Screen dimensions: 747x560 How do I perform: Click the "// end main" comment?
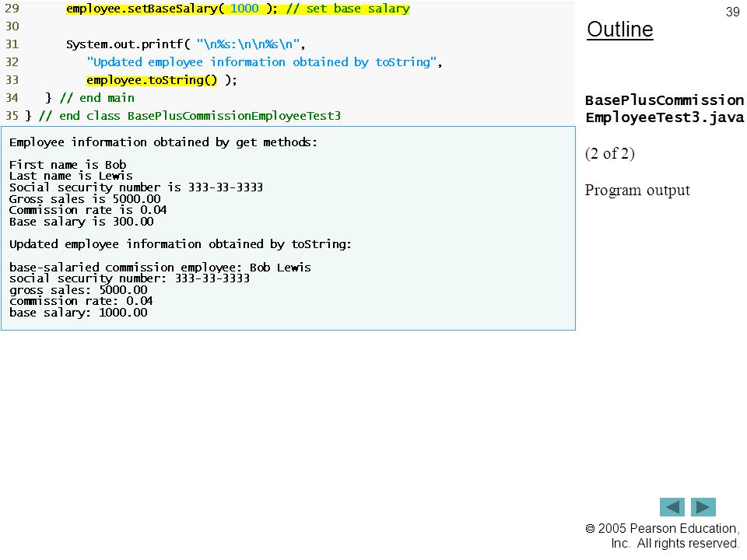tap(97, 98)
